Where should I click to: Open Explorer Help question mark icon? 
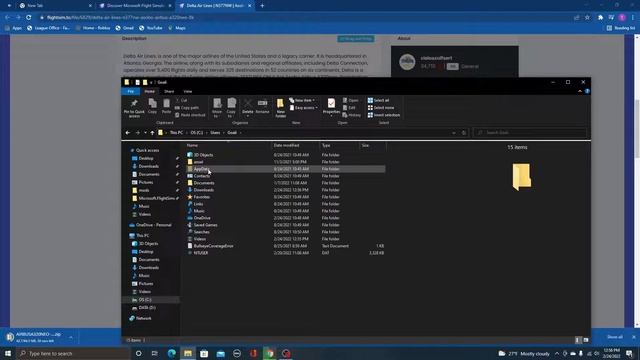[x=587, y=91]
